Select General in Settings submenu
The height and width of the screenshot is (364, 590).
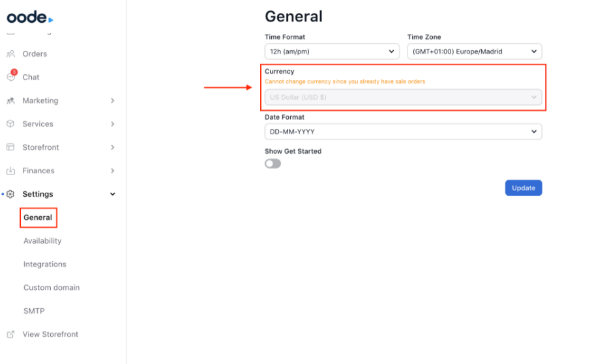[x=38, y=217]
